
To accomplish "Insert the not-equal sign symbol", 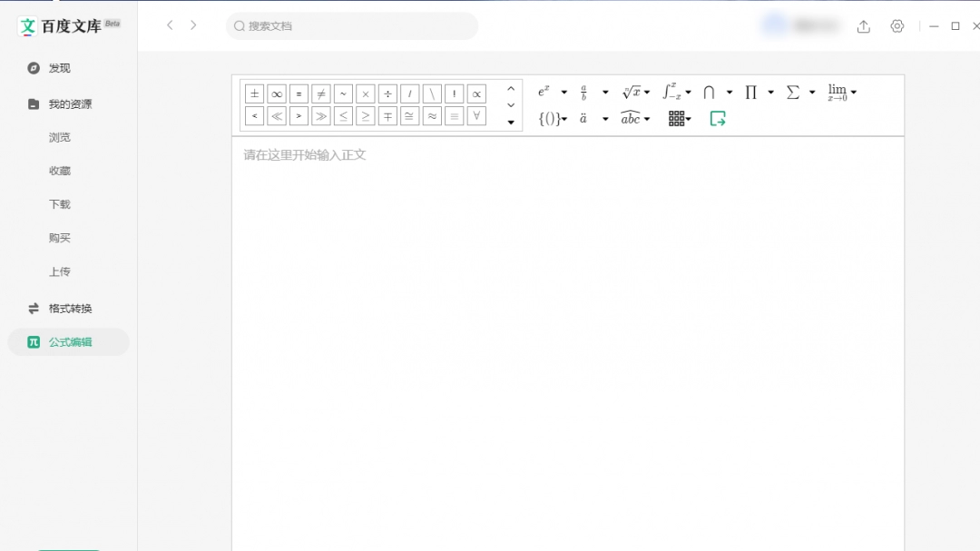I will (321, 93).
